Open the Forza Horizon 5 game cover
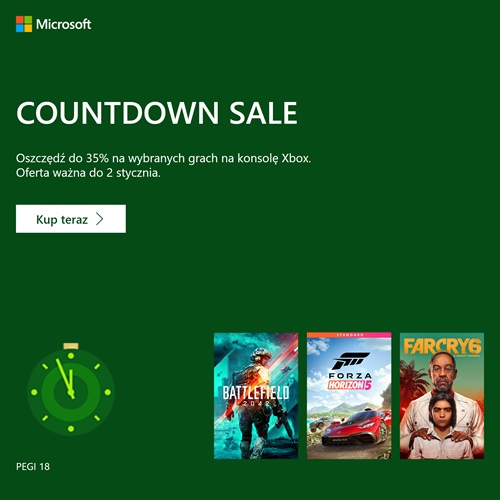 349,396
